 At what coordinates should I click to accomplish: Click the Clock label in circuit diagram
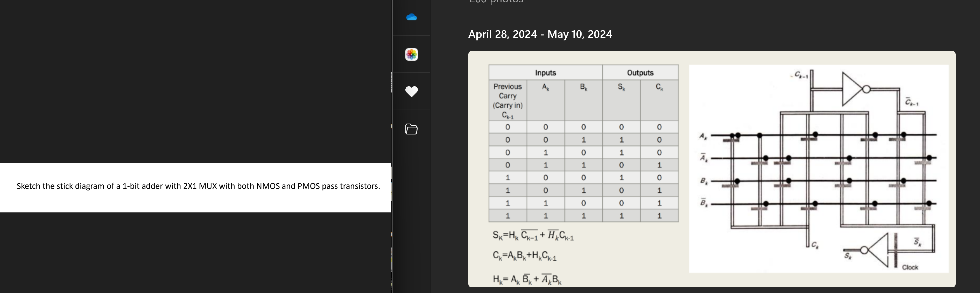[x=910, y=267]
